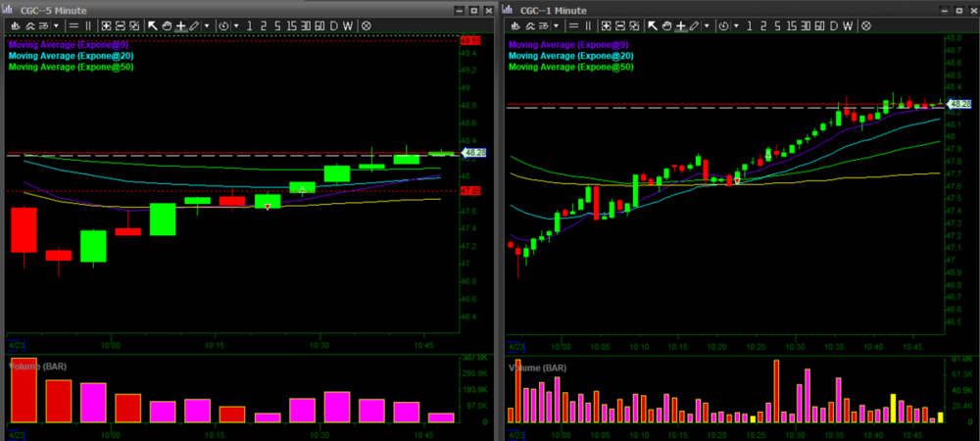The width and height of the screenshot is (980, 441).
Task: Select the arrow pointer tool in 5 Minute chart
Action: [x=152, y=25]
